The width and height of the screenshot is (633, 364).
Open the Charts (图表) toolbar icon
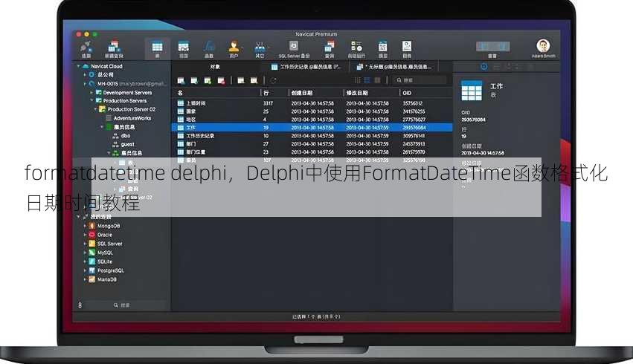pos(407,49)
